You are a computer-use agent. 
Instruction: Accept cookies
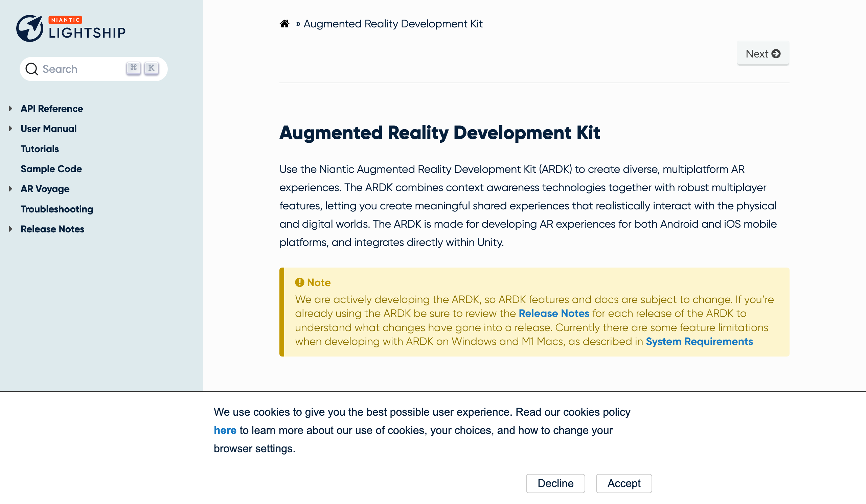pyautogui.click(x=624, y=483)
